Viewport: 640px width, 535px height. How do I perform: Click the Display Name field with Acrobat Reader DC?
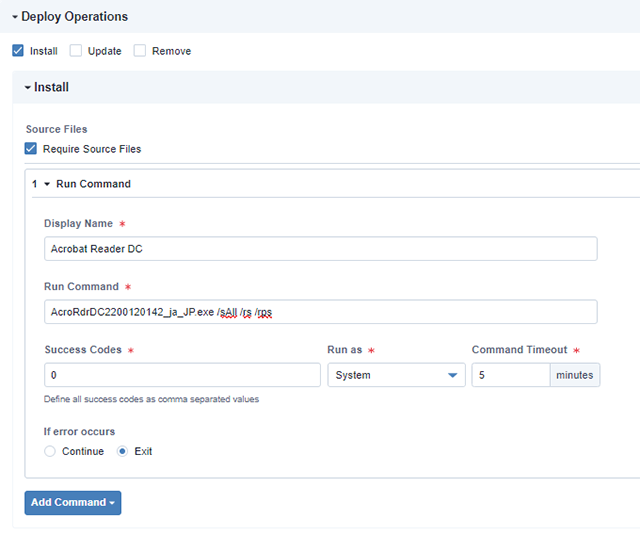[320, 249]
